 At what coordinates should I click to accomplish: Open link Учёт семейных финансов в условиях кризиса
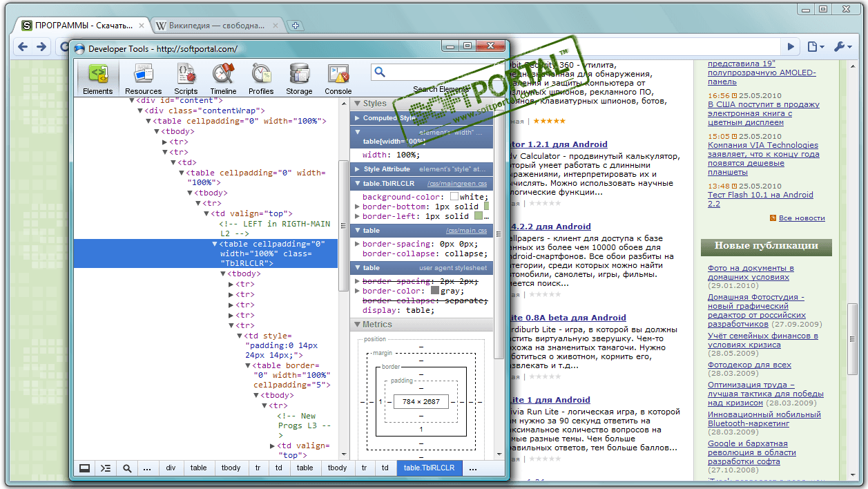click(x=763, y=340)
